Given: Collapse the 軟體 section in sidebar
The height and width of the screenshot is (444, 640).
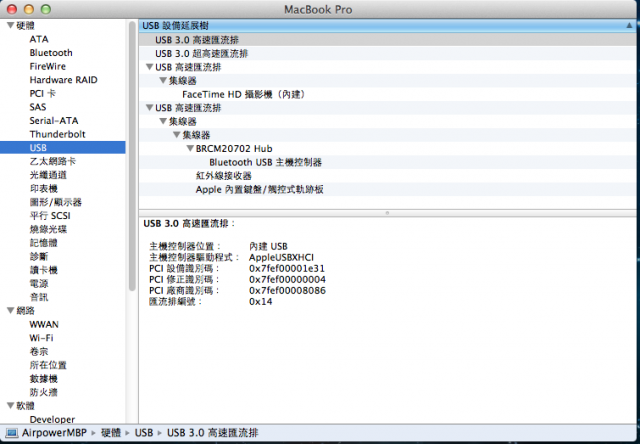Looking at the screenshot, I should [x=11, y=406].
